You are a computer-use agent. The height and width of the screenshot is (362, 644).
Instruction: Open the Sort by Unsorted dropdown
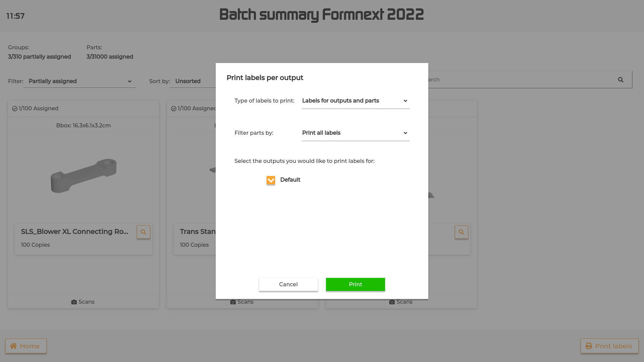[193, 81]
